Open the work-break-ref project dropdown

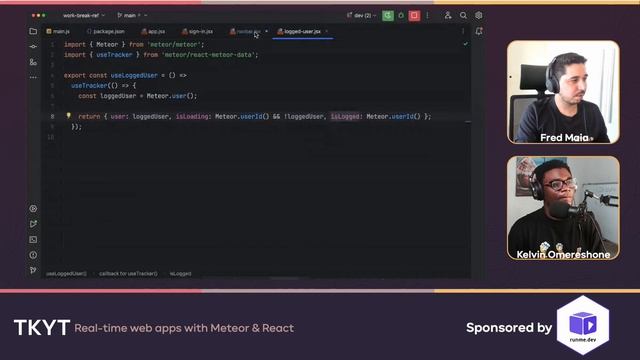(84, 16)
